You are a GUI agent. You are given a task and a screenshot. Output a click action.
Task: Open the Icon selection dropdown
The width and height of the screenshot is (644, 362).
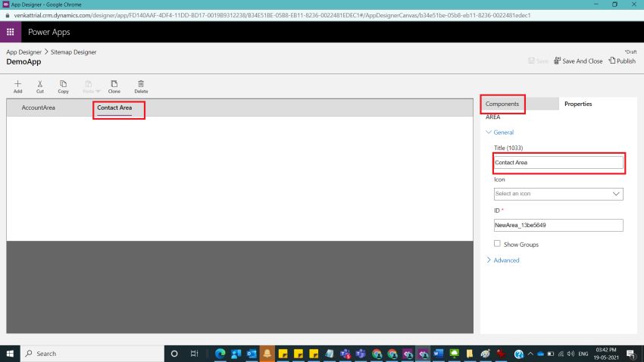pyautogui.click(x=558, y=194)
